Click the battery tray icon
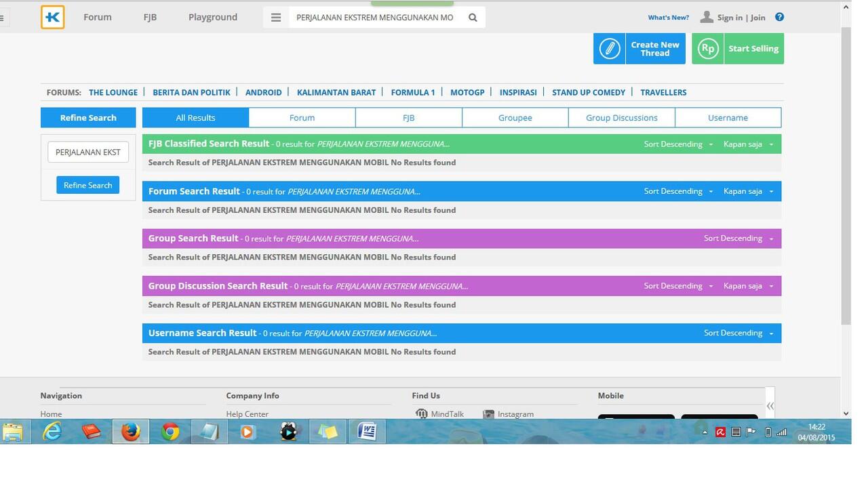The width and height of the screenshot is (868, 488). pyautogui.click(x=768, y=432)
